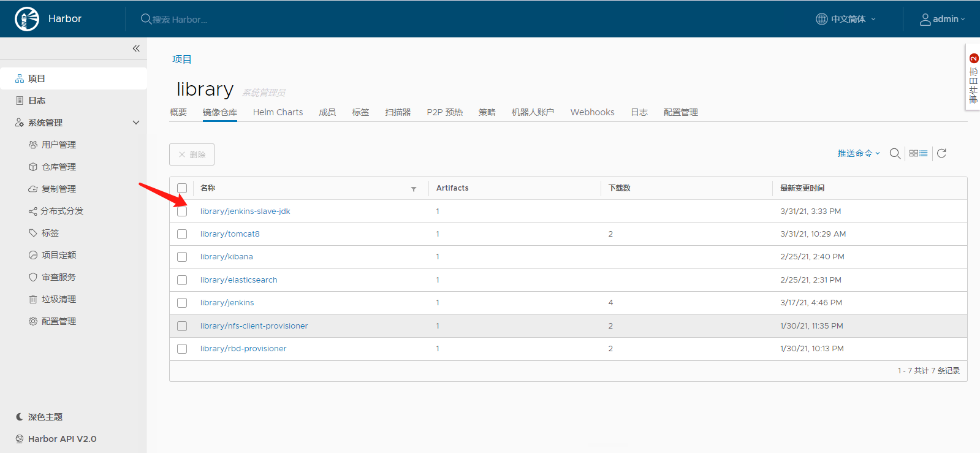Click the 搜索 Harbor search field
The image size is (980, 453).
(x=180, y=19)
